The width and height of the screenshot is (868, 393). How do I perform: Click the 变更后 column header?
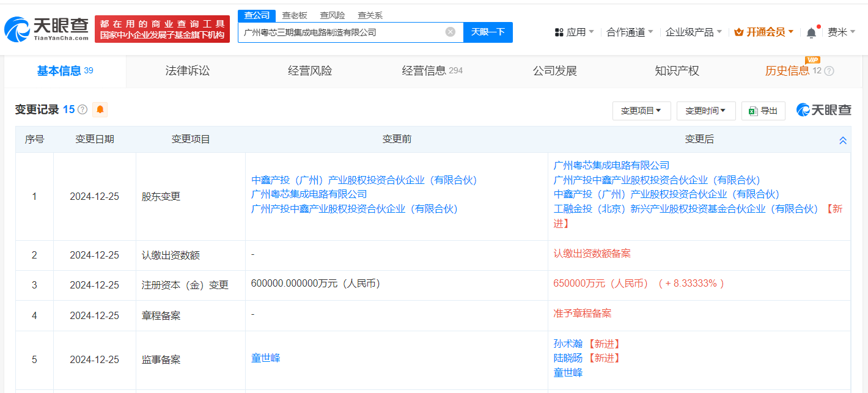[x=699, y=139]
